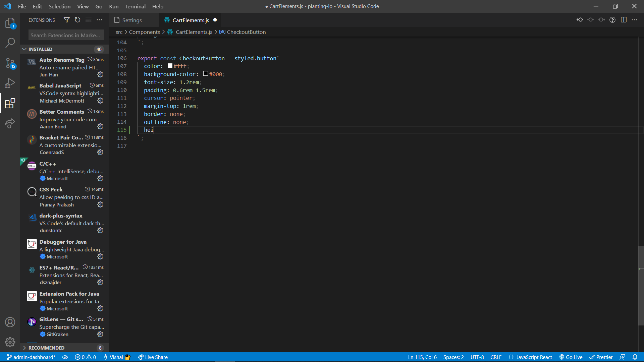Collapse the INSTALLED extensions section
The width and height of the screenshot is (644, 362).
24,49
